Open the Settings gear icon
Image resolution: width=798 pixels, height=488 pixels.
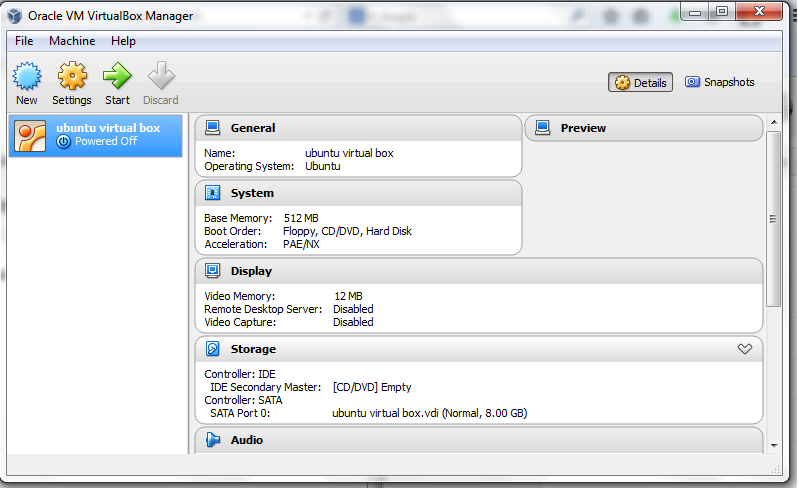72,76
